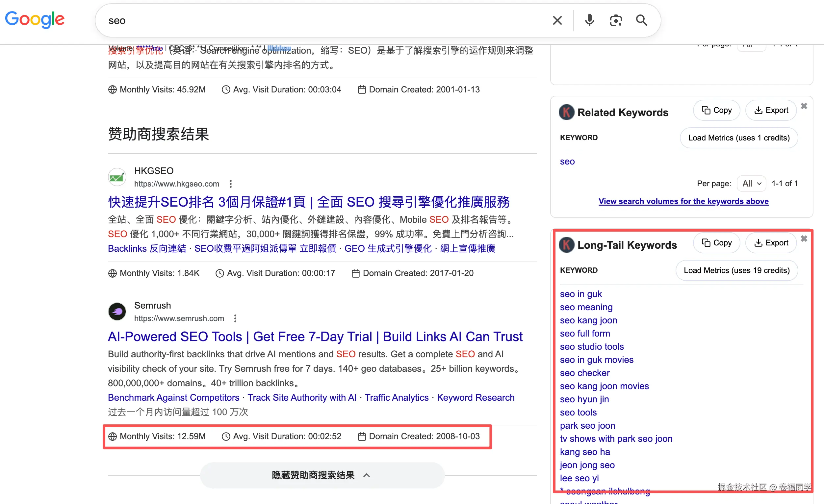Open long-tail keyword seo checker

pos(585,373)
